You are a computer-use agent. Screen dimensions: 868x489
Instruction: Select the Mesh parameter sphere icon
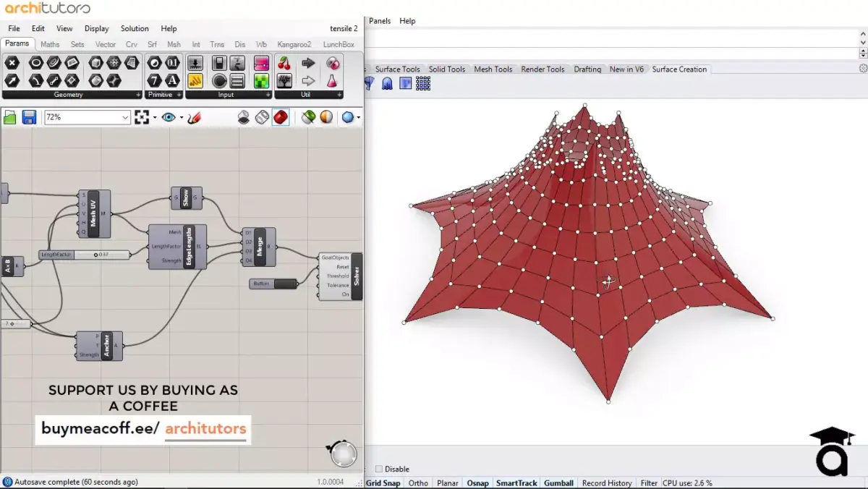click(114, 63)
